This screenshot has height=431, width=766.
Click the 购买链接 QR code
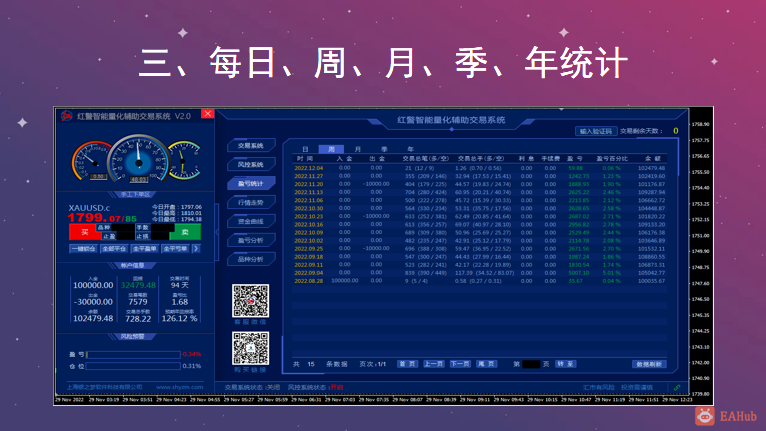coord(251,348)
